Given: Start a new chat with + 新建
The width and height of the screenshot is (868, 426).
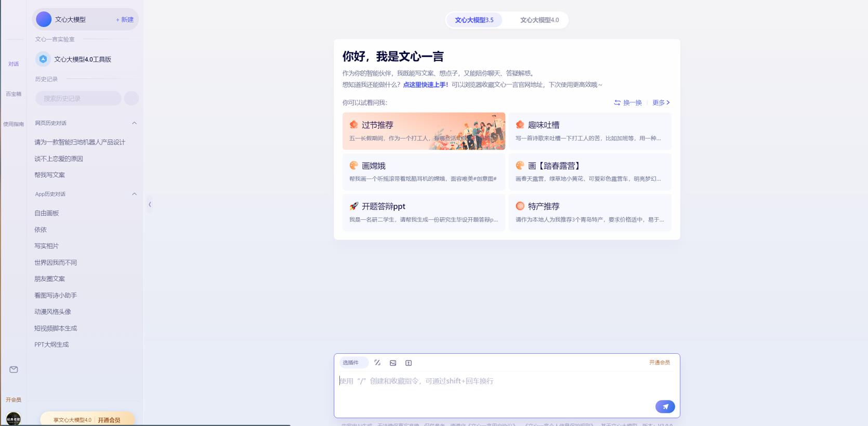Looking at the screenshot, I should pos(125,20).
